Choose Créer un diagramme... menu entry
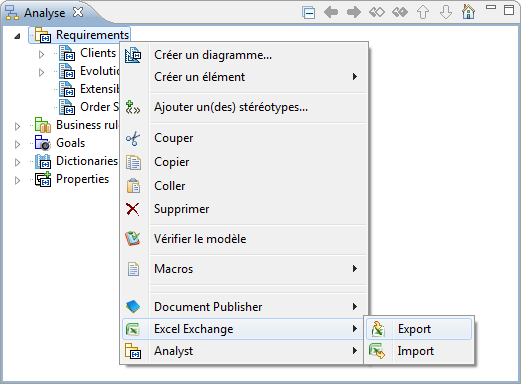This screenshot has height=384, width=521. pos(244,55)
